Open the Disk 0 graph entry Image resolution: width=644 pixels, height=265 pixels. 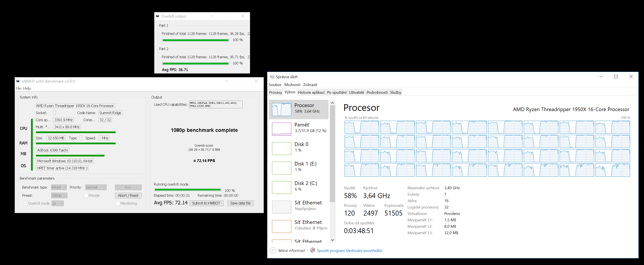[x=281, y=149]
